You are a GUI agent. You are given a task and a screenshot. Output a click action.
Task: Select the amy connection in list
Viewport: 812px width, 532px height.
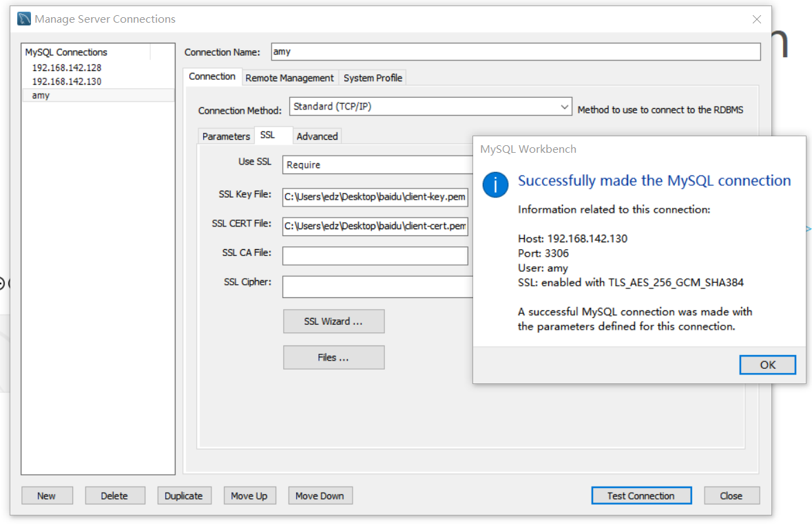(x=98, y=95)
